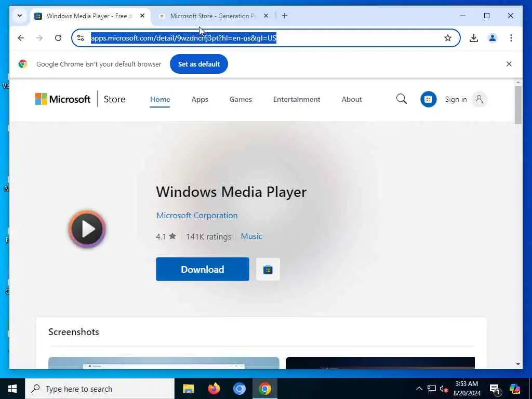This screenshot has width=532, height=399.
Task: Open Chrome three-dot menu
Action: 511,38
